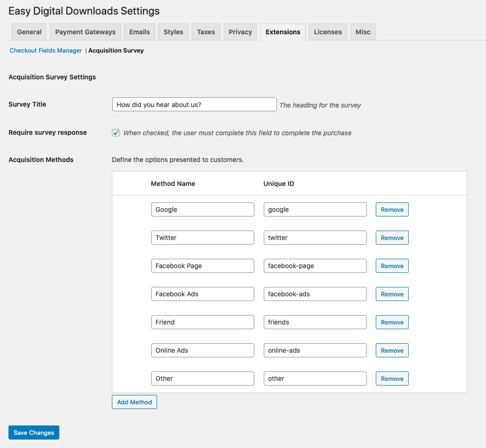Edit the twitter Unique ID field
Image resolution: width=486 pixels, height=448 pixels.
pyautogui.click(x=315, y=238)
